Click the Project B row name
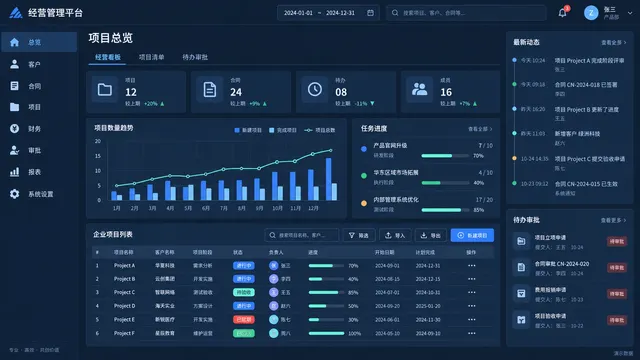 click(124, 279)
